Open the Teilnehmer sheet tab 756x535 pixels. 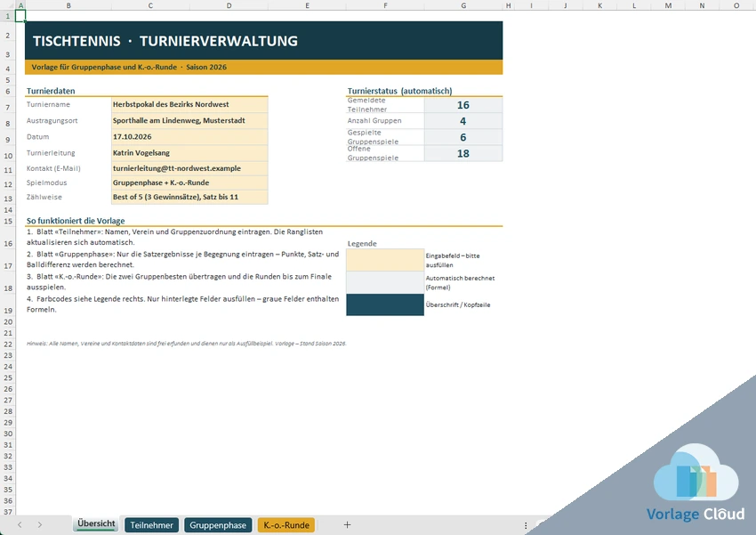click(x=151, y=525)
